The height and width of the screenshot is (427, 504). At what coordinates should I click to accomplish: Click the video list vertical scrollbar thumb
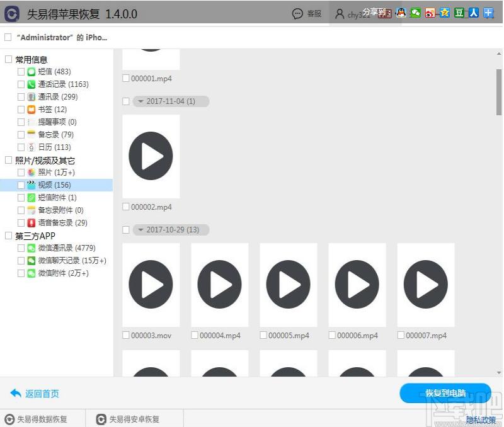pyautogui.click(x=499, y=92)
